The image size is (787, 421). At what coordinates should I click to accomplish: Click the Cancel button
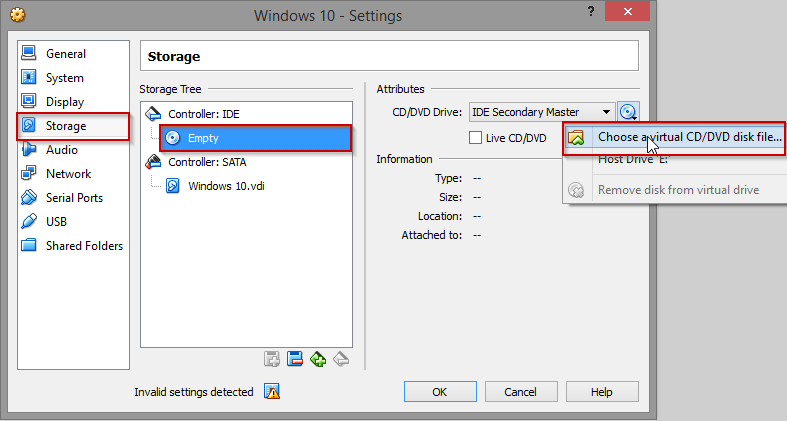(521, 391)
